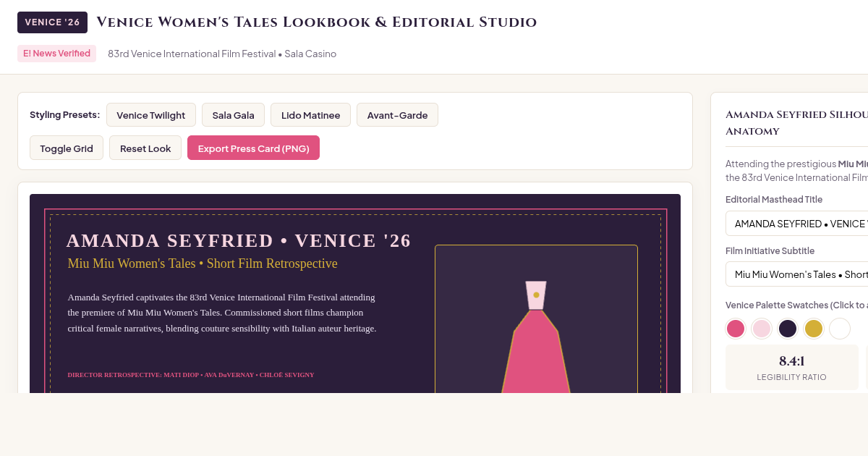The width and height of the screenshot is (868, 456).
Task: Click the Miu Miu Women's Tales canvas subtitle
Action: pos(203,263)
